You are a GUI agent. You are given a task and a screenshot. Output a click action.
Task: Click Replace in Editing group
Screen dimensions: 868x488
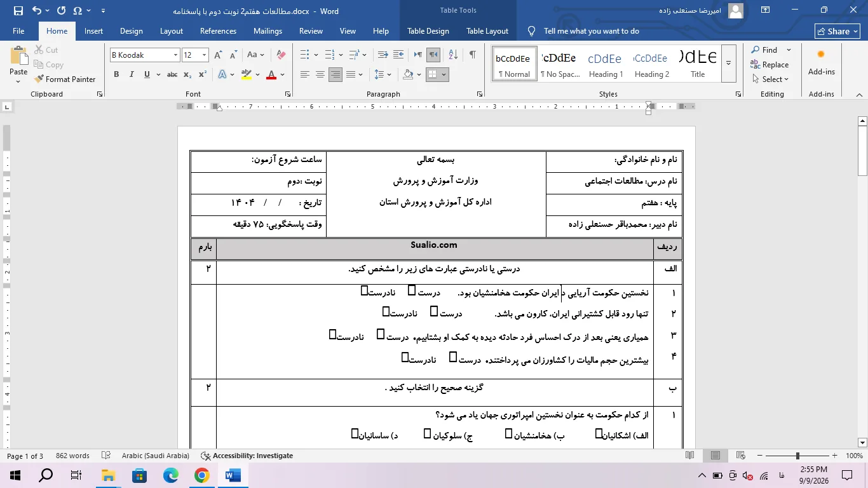[x=770, y=65]
